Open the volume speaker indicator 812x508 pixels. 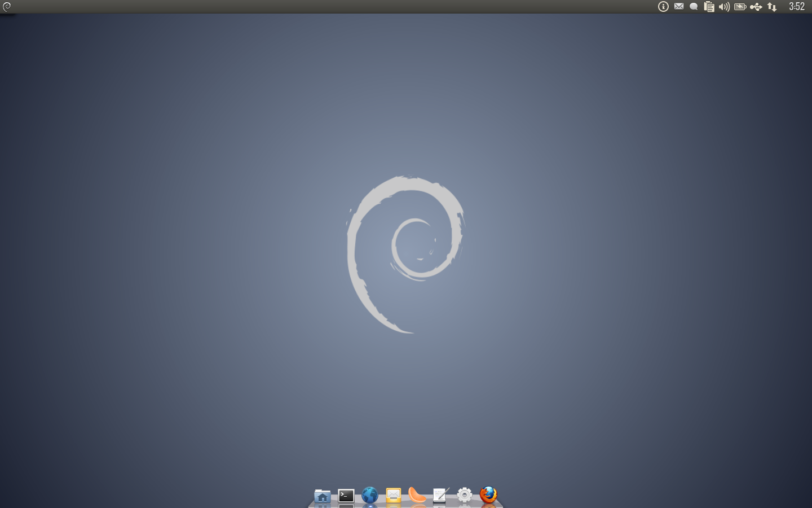725,7
